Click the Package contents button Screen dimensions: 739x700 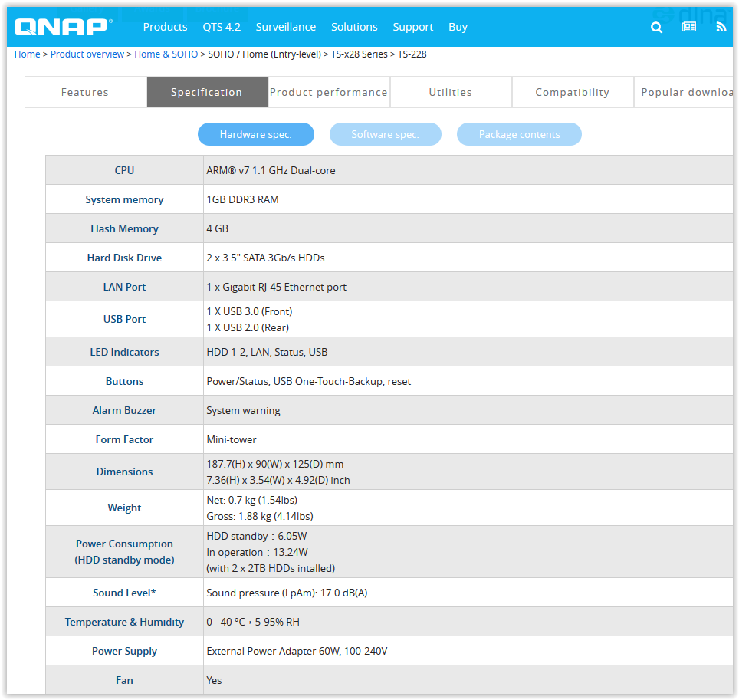coord(519,134)
